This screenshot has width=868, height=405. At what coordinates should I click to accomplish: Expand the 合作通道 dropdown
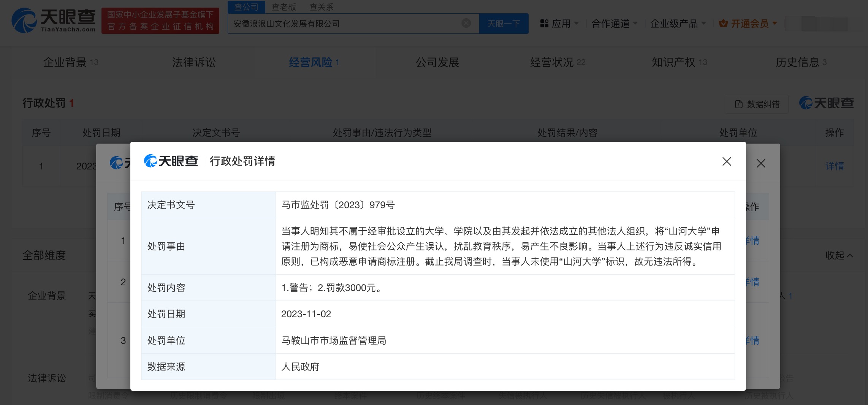pos(614,24)
